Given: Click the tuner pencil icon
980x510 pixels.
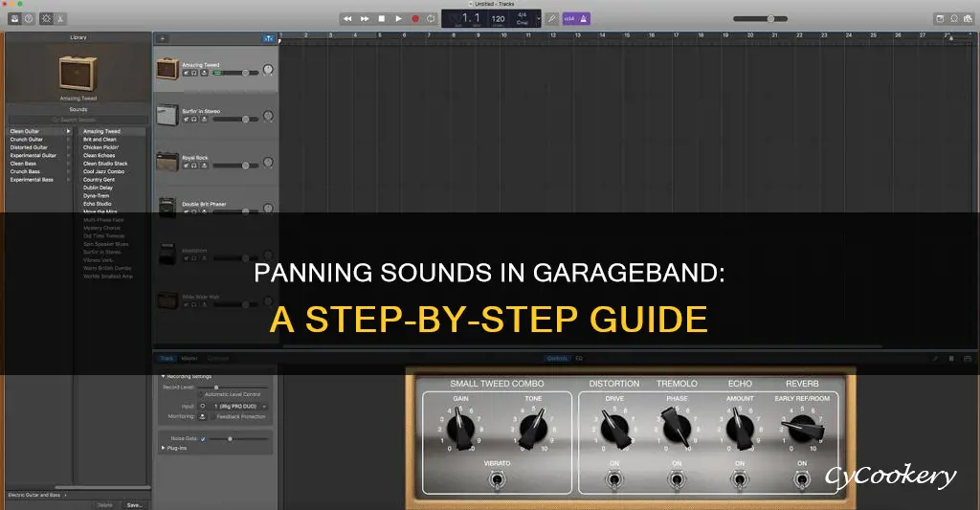Looking at the screenshot, I should (x=552, y=19).
